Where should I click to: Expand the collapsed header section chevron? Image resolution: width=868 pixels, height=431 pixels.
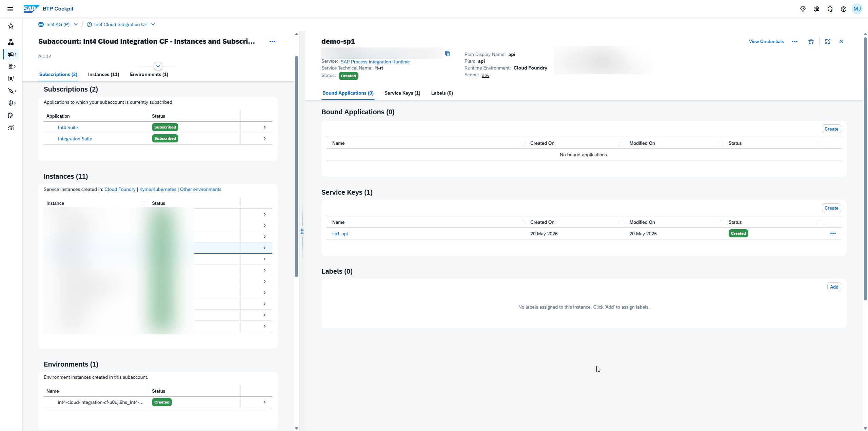coord(158,66)
